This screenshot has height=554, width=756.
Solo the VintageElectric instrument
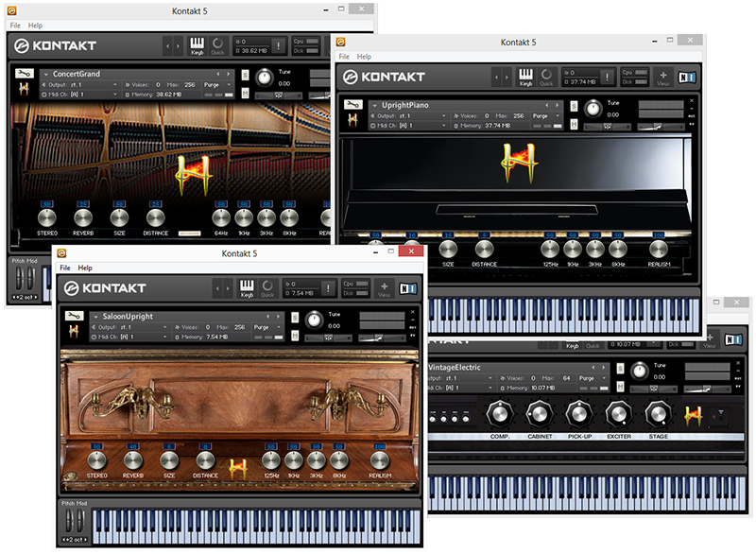[621, 369]
